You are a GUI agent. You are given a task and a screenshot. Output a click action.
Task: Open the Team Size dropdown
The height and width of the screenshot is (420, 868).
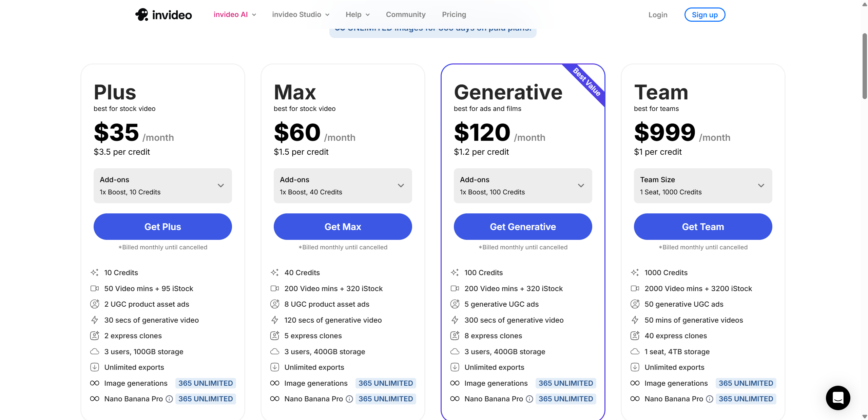(x=703, y=186)
